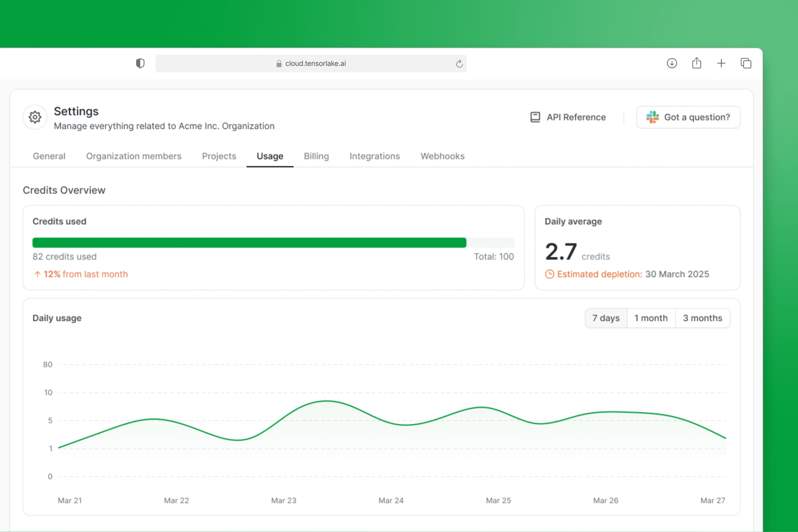
Task: Go to the Integrations tab
Action: [x=374, y=156]
